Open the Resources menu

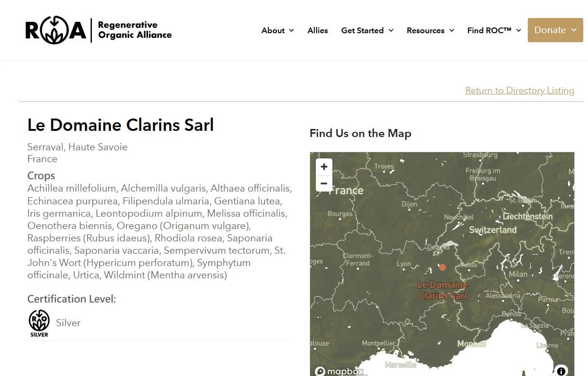(431, 30)
